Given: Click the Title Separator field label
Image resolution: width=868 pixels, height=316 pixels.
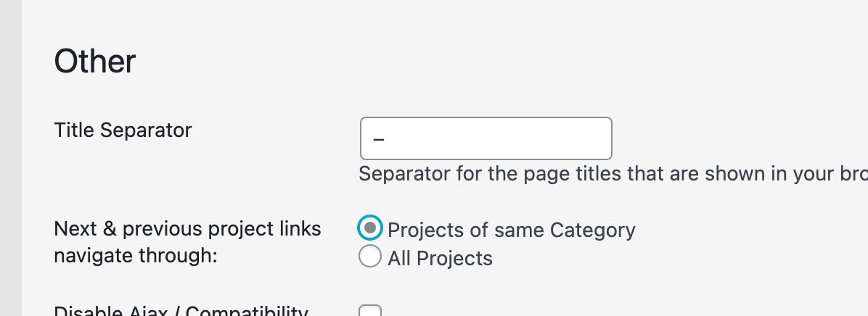Looking at the screenshot, I should coord(123,130).
